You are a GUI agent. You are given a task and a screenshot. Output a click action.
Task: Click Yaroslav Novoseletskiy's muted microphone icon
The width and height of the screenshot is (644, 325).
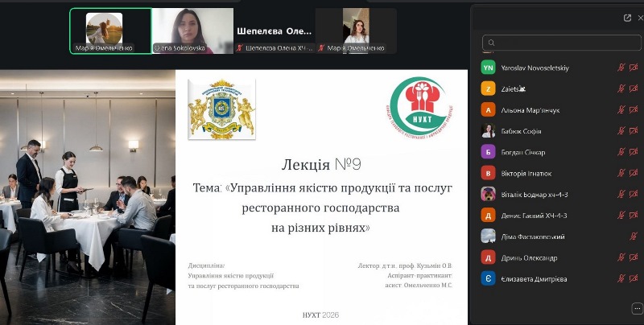click(621, 68)
